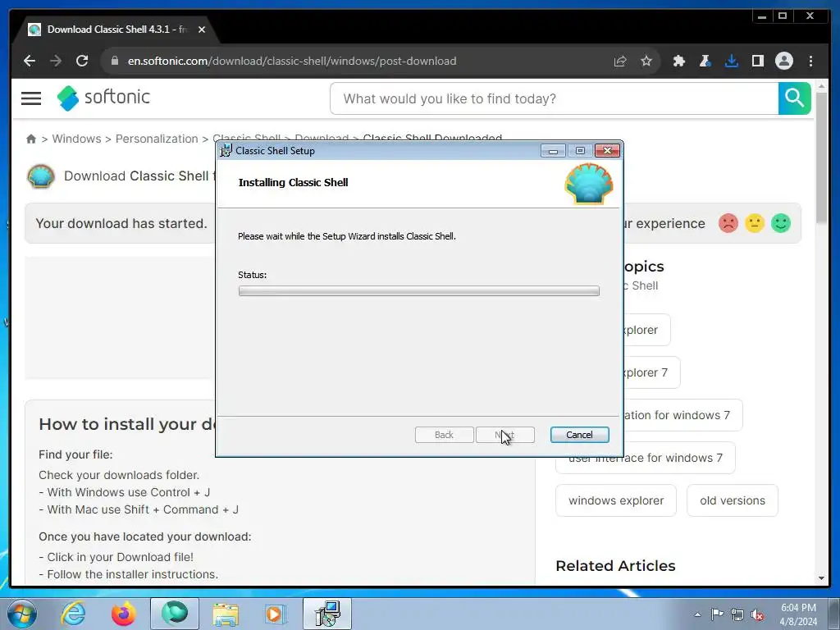Click the disabled Back button in Setup

(444, 435)
